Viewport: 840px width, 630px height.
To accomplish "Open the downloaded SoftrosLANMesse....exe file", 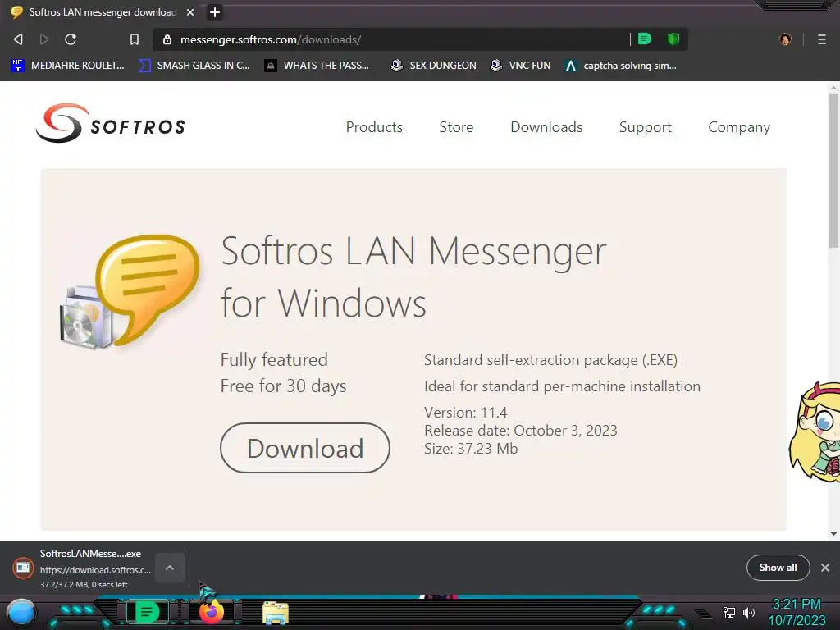I will pos(90,554).
